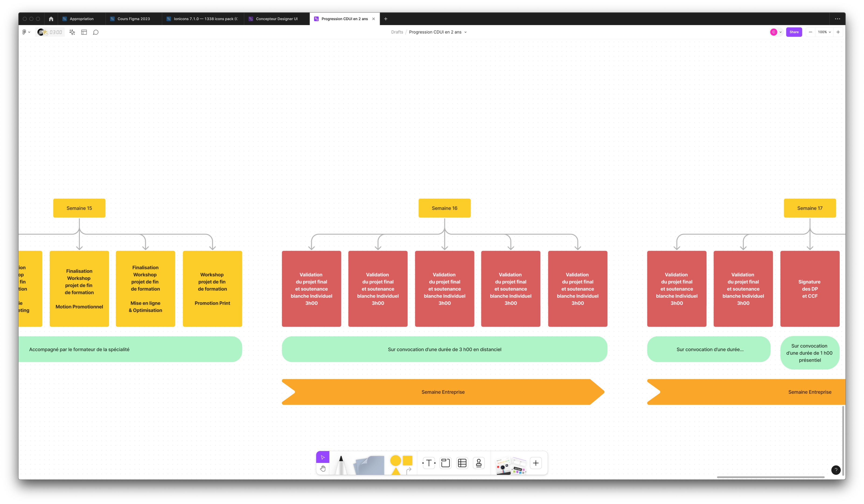This screenshot has width=864, height=504.
Task: Click the Drafts breadcrumb link
Action: [397, 32]
